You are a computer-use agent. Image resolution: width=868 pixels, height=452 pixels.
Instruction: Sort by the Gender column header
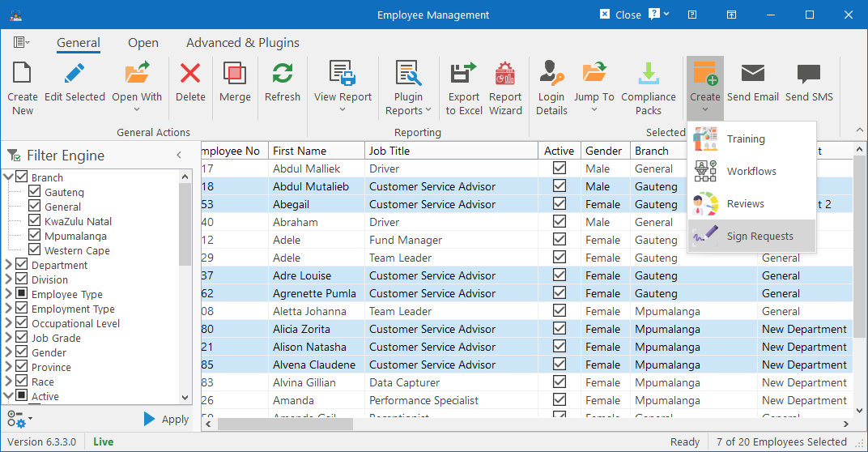click(606, 151)
